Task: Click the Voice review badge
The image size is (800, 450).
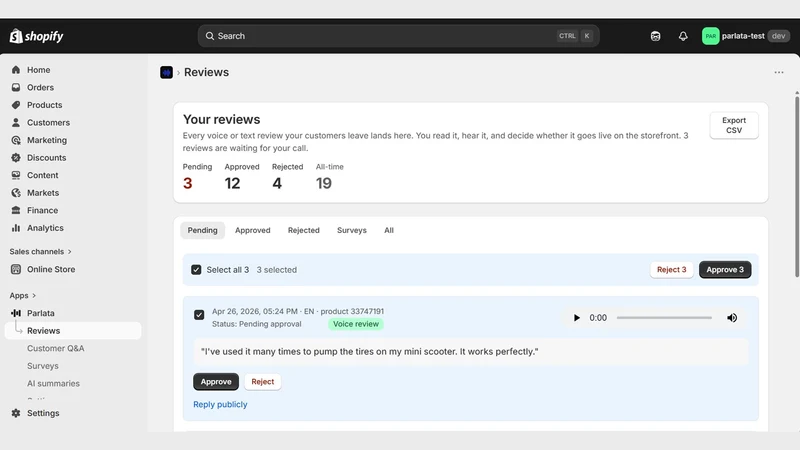Action: 356,324
